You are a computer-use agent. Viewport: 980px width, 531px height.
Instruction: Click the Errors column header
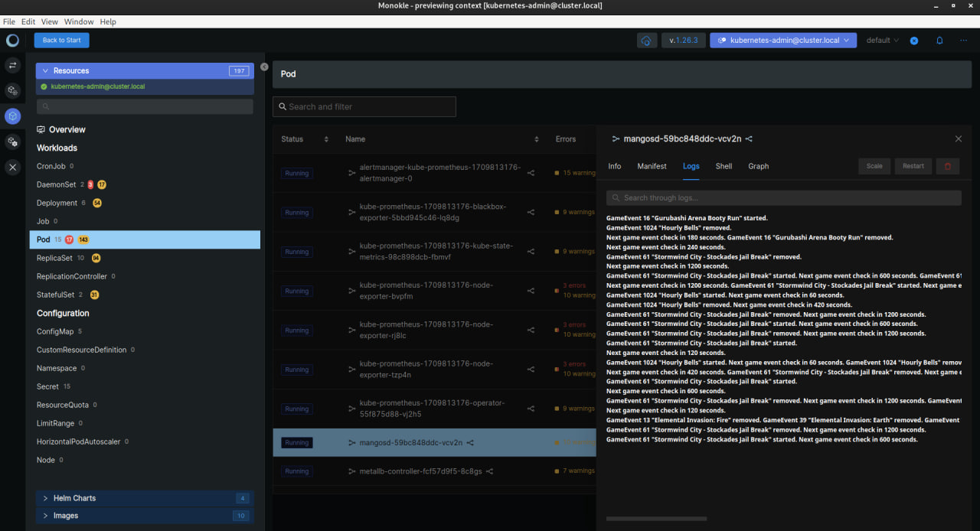coord(566,139)
